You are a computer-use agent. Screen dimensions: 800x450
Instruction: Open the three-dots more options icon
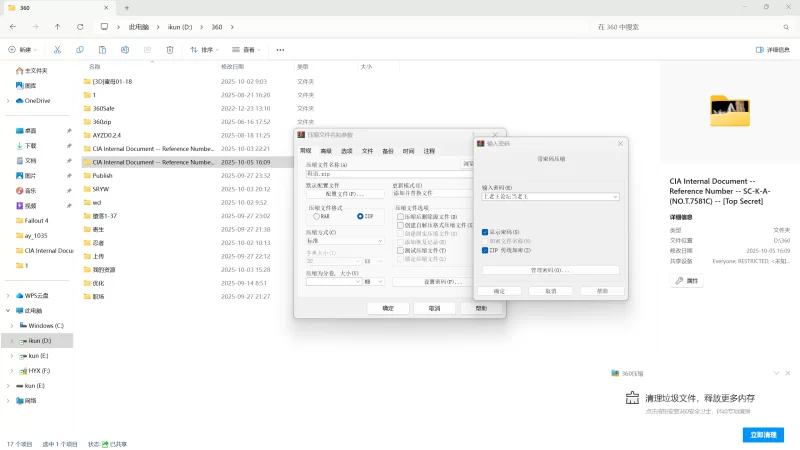point(281,49)
